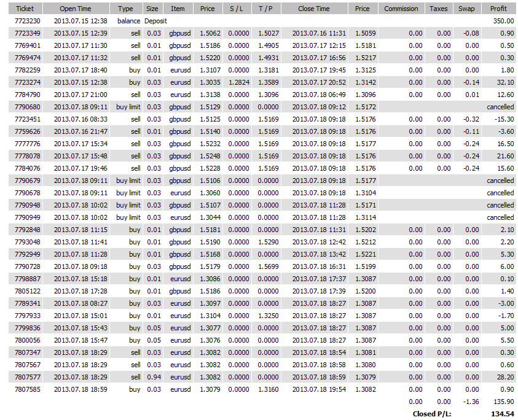518x420 pixels.
Task: Click the Taxes column header
Action: pyautogui.click(x=439, y=9)
